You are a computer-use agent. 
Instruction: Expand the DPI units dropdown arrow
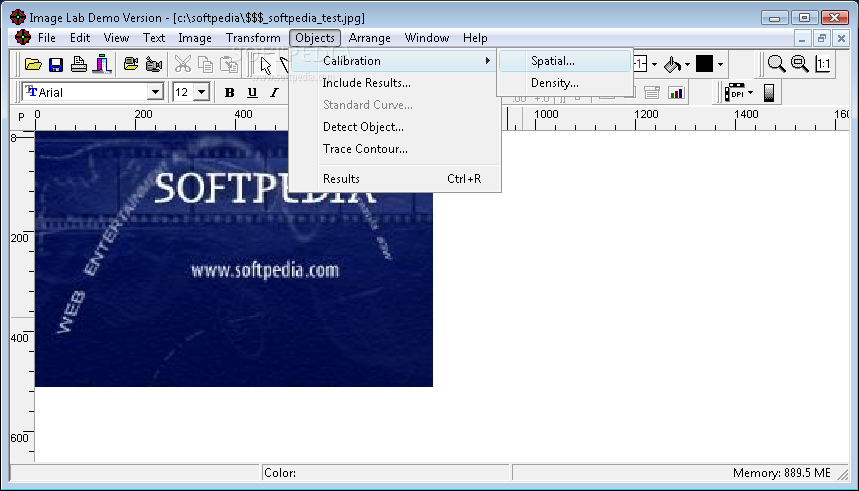[751, 93]
